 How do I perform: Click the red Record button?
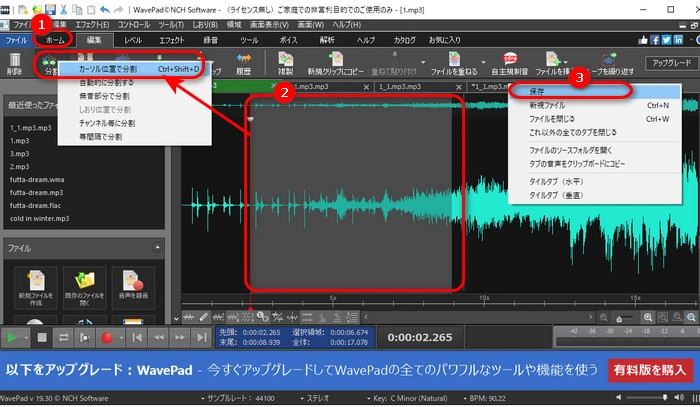(x=107, y=338)
